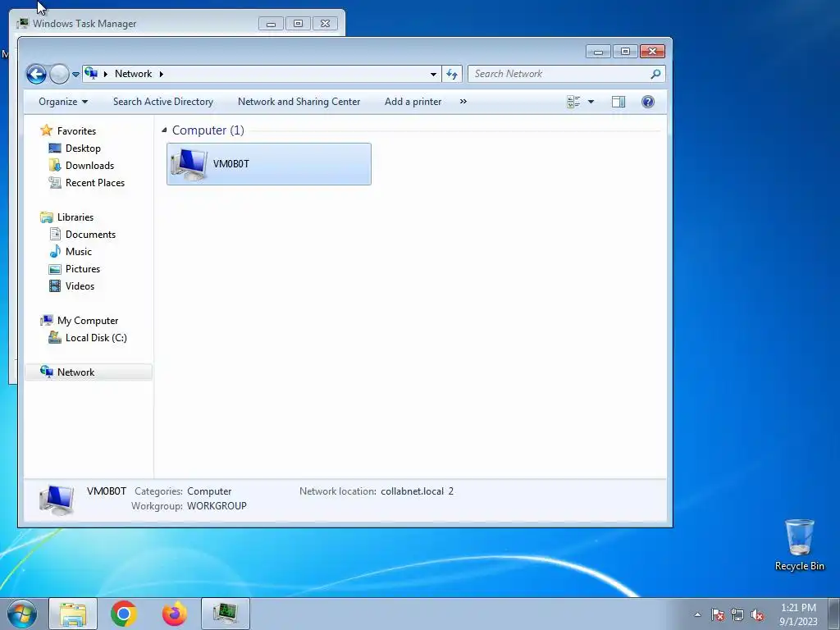Refresh the Network folder
This screenshot has width=840, height=630.
click(452, 74)
